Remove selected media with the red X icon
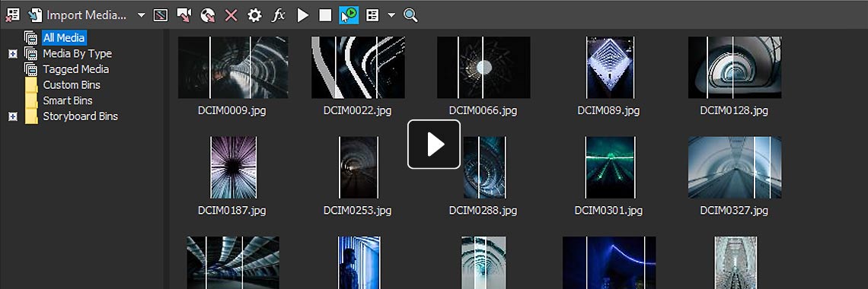This screenshot has width=868, height=289. tap(231, 15)
